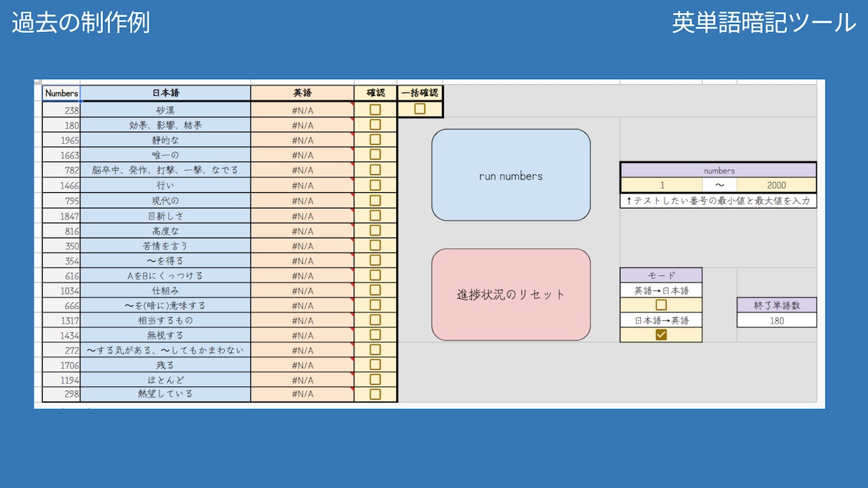Select the cell AをBにくっつける
Viewport: 868px width, 488px height.
(x=166, y=275)
